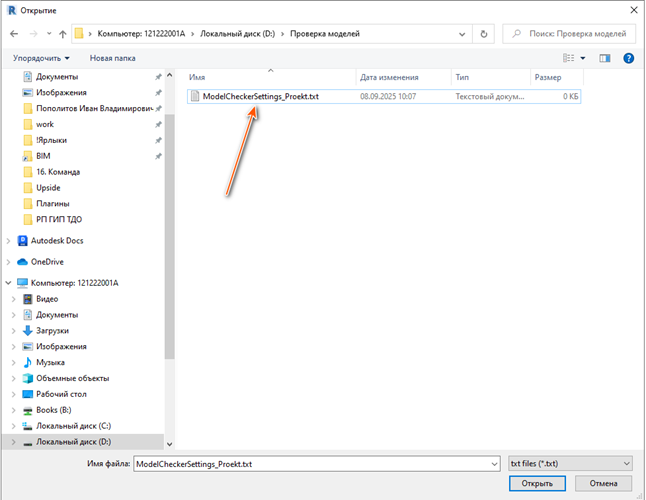Click the OneDrive cloud icon
The image size is (646, 500).
tap(23, 262)
